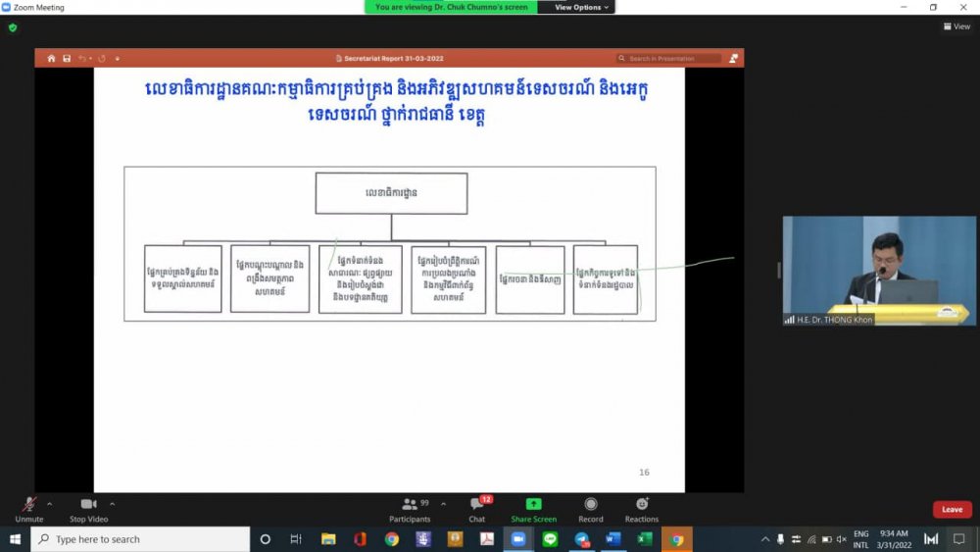Open the Reactions menu

642,507
